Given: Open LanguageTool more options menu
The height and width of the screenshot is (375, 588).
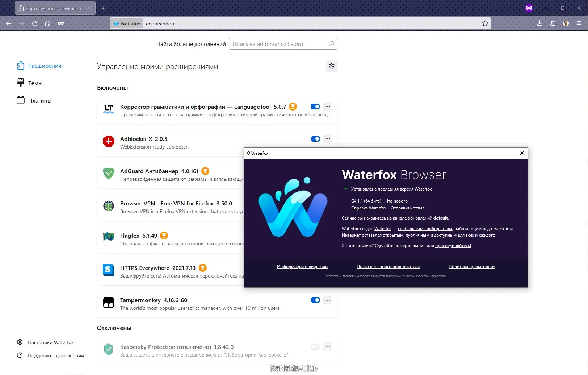Looking at the screenshot, I should tap(327, 107).
